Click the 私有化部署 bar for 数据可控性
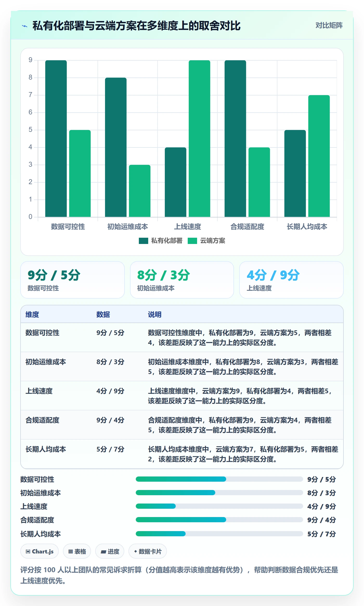This screenshot has height=606, width=364. point(56,139)
